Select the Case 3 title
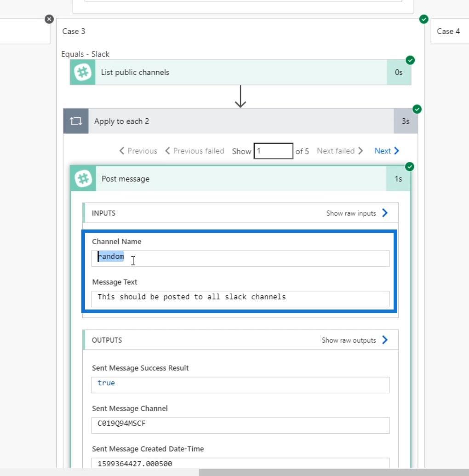 [x=74, y=31]
